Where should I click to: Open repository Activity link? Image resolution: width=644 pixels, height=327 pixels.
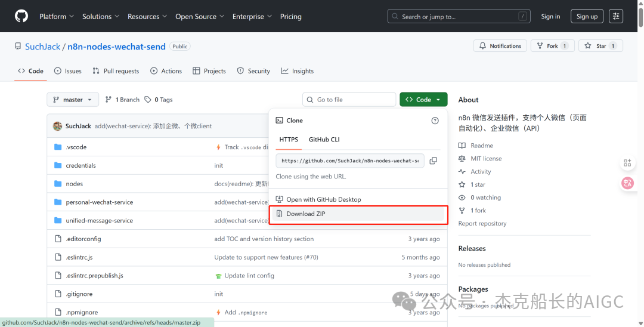pos(481,172)
